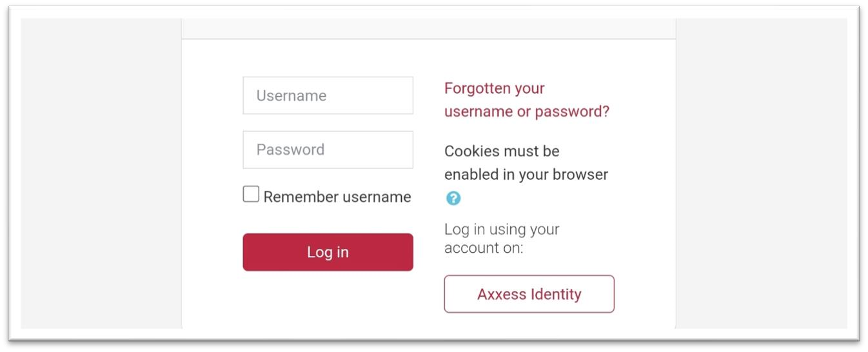The height and width of the screenshot is (352, 868).
Task: Click the 'Forgotten your' link line
Action: coord(495,88)
